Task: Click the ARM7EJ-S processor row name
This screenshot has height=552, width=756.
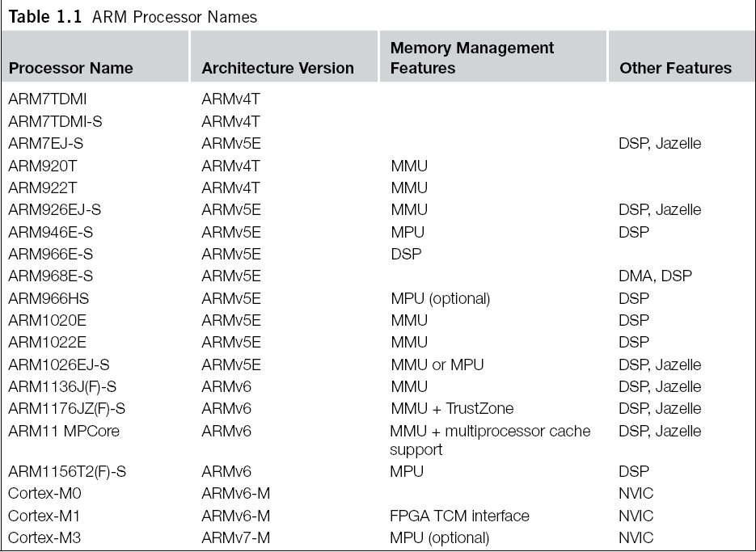Action: point(49,144)
